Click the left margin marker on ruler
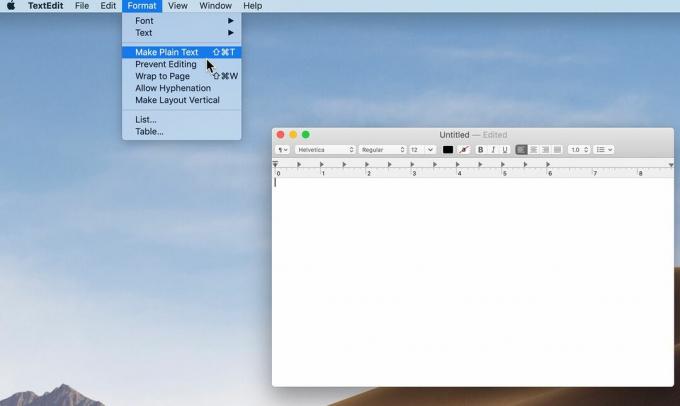This screenshot has height=406, width=680. coord(275,165)
